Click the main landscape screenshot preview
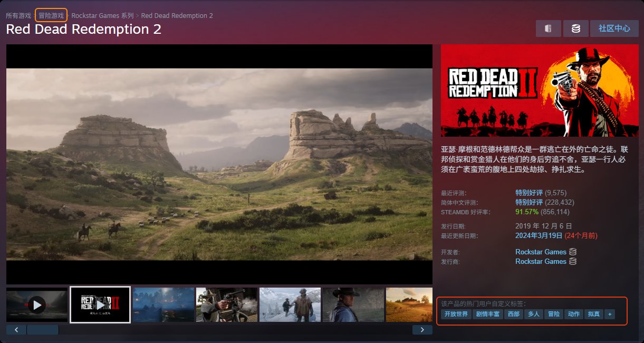The width and height of the screenshot is (644, 343). 219,164
